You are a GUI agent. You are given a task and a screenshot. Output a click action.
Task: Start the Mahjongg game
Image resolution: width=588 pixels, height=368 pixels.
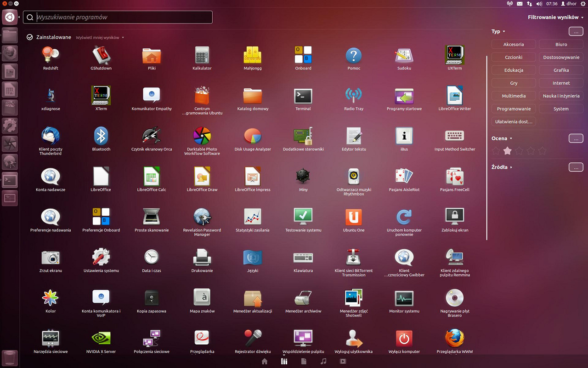253,58
